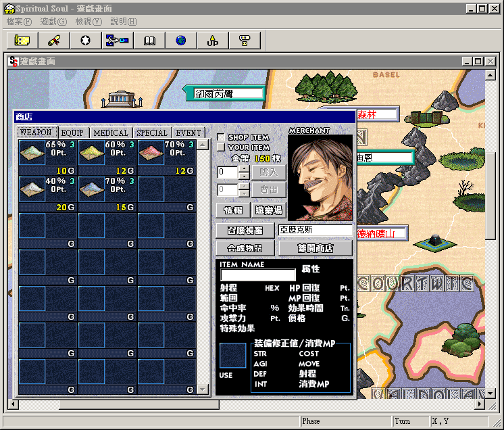Click the level UP toolbar icon
This screenshot has width=504, height=430.
click(x=213, y=41)
